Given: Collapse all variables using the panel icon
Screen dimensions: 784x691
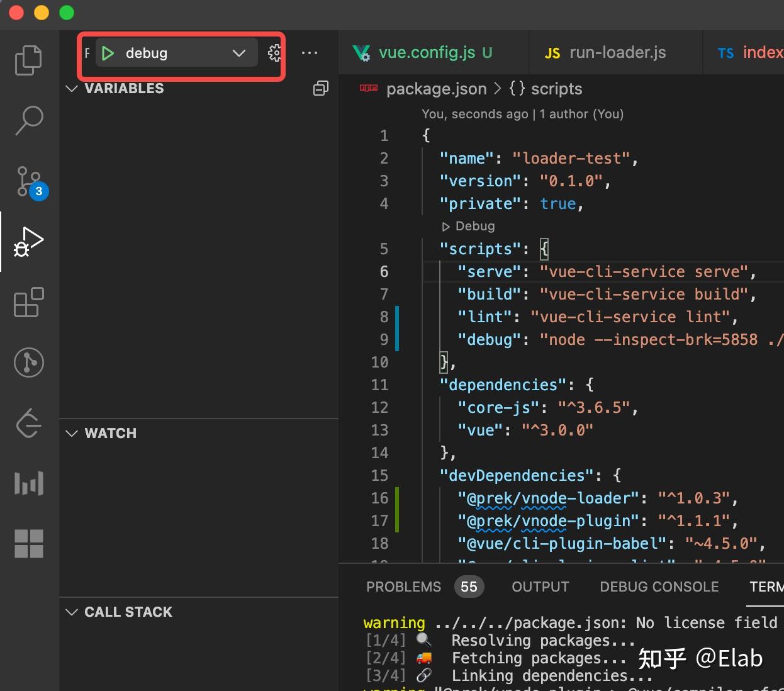Looking at the screenshot, I should (321, 88).
